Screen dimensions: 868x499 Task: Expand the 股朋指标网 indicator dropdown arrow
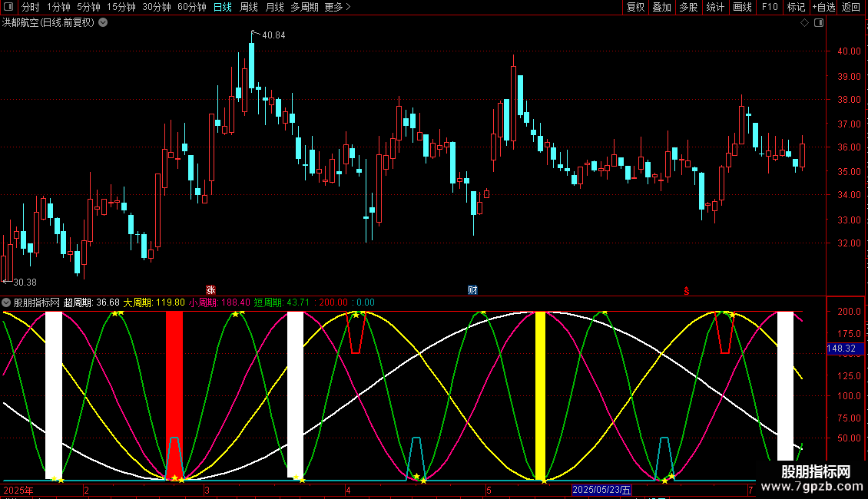(x=7, y=302)
